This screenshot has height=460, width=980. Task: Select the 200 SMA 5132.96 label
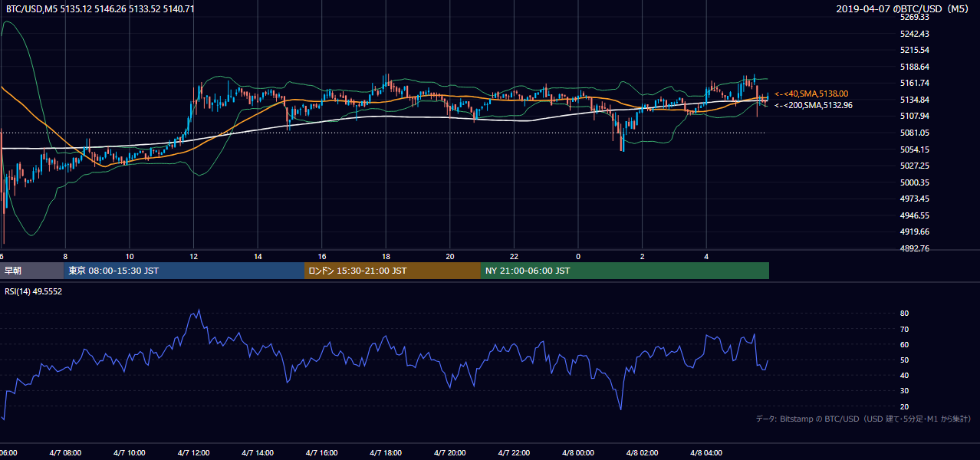coord(814,105)
